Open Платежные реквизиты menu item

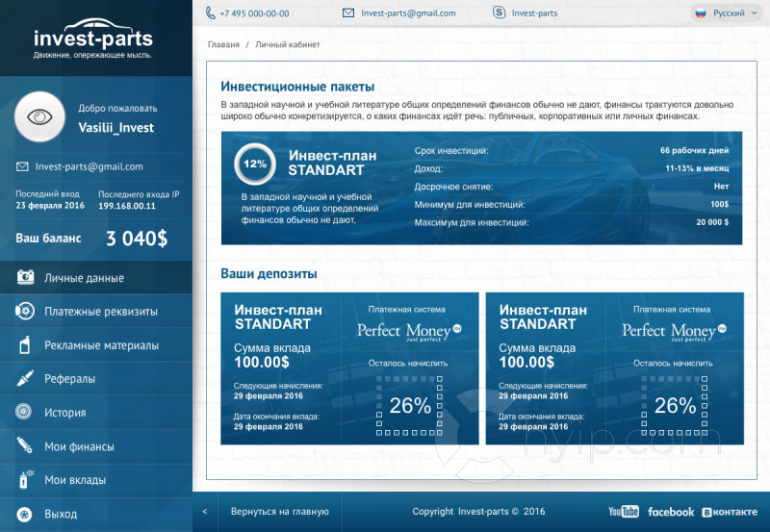[96, 311]
